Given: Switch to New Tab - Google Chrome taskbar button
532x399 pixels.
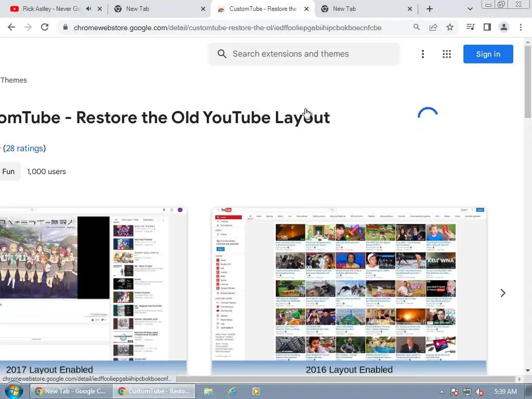Looking at the screenshot, I should pyautogui.click(x=71, y=391).
